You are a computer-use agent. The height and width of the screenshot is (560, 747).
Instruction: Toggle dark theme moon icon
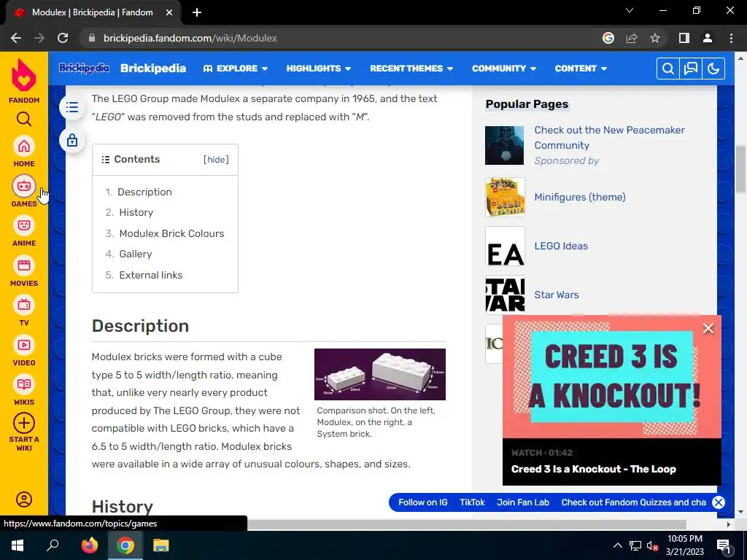[x=713, y=69]
